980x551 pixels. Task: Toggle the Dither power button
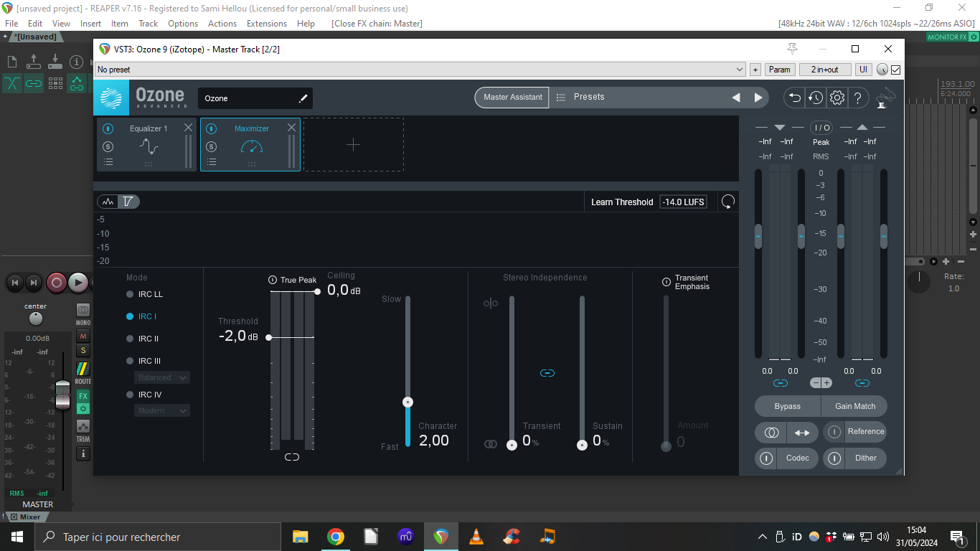(834, 458)
